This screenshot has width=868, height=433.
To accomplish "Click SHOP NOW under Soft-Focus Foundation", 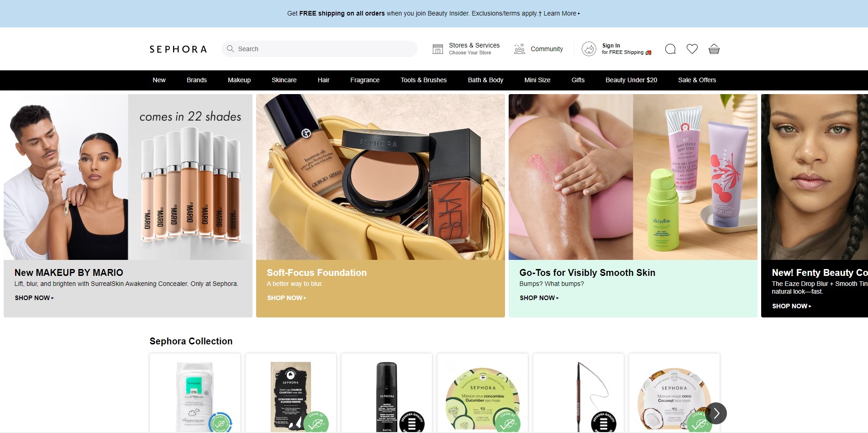I will pyautogui.click(x=287, y=298).
